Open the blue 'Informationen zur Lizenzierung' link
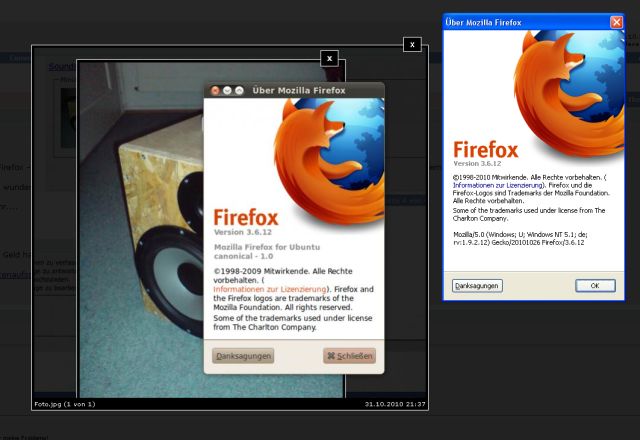Image resolution: width=640 pixels, height=440 pixels. pyautogui.click(x=497, y=185)
